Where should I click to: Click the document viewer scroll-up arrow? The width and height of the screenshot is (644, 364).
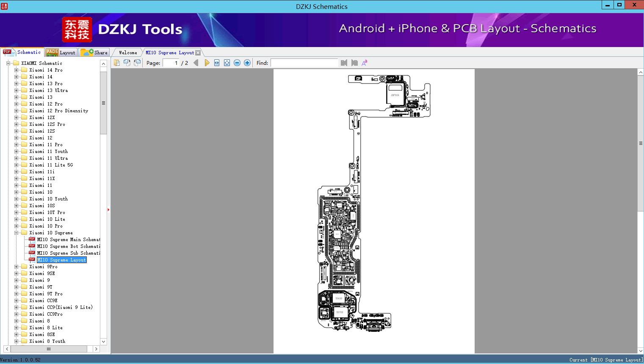tap(641, 72)
